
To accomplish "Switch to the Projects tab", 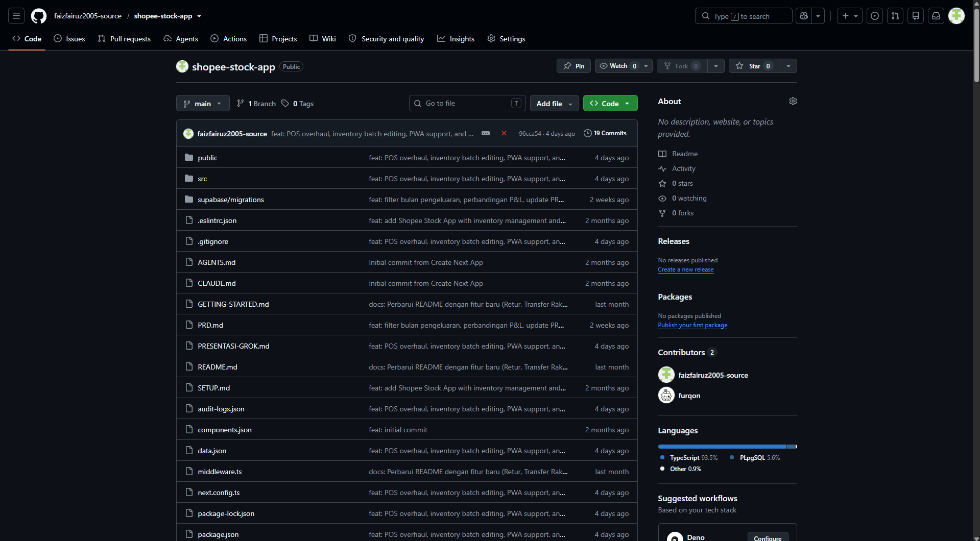I will point(278,39).
